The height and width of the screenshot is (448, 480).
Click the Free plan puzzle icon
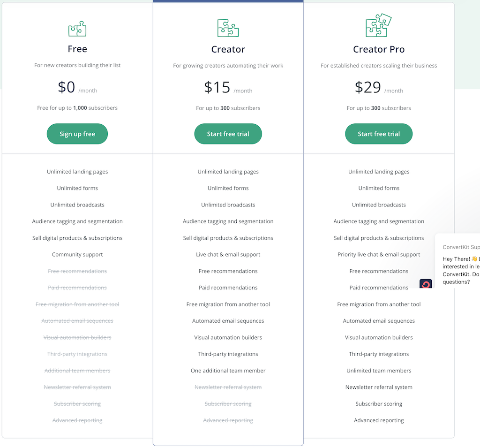pos(77,29)
